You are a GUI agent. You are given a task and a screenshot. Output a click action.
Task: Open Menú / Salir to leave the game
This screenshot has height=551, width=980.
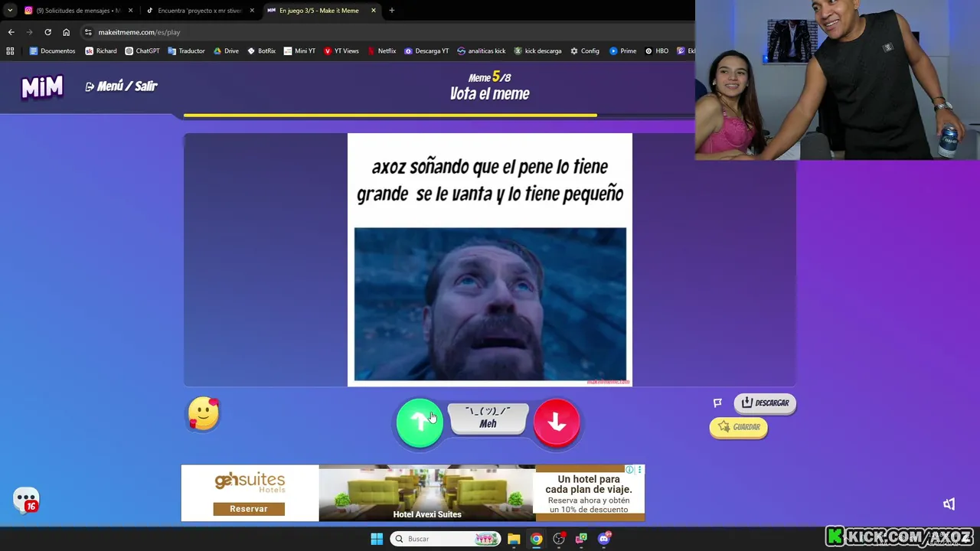click(121, 86)
